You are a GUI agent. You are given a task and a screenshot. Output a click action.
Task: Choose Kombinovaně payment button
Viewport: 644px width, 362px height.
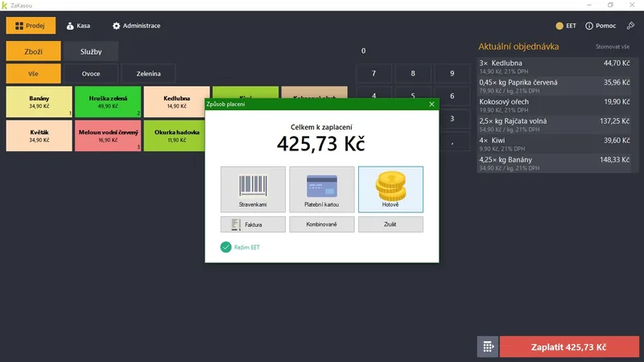point(321,224)
